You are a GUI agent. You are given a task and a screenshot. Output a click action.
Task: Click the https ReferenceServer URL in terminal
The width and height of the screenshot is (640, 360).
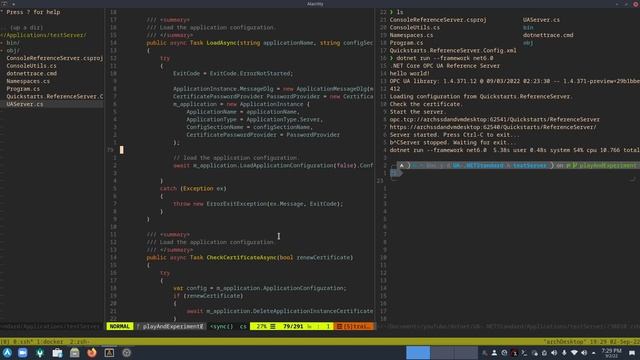[x=493, y=127]
